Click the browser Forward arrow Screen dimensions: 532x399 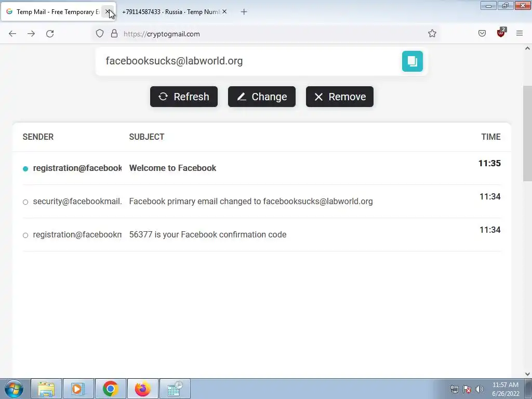(31, 34)
